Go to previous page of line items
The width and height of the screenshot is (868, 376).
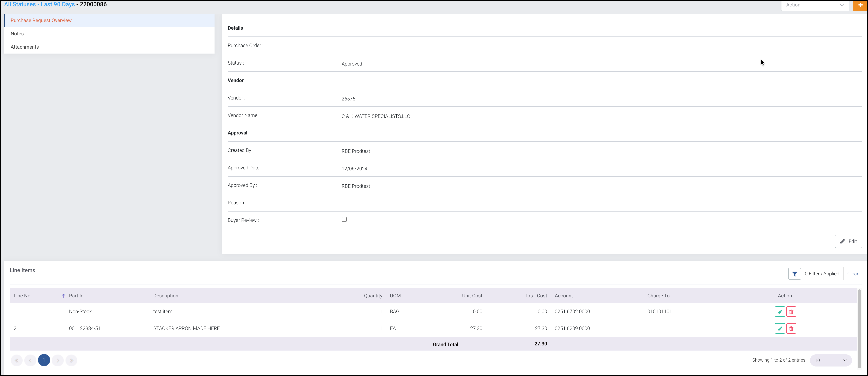[x=30, y=360]
